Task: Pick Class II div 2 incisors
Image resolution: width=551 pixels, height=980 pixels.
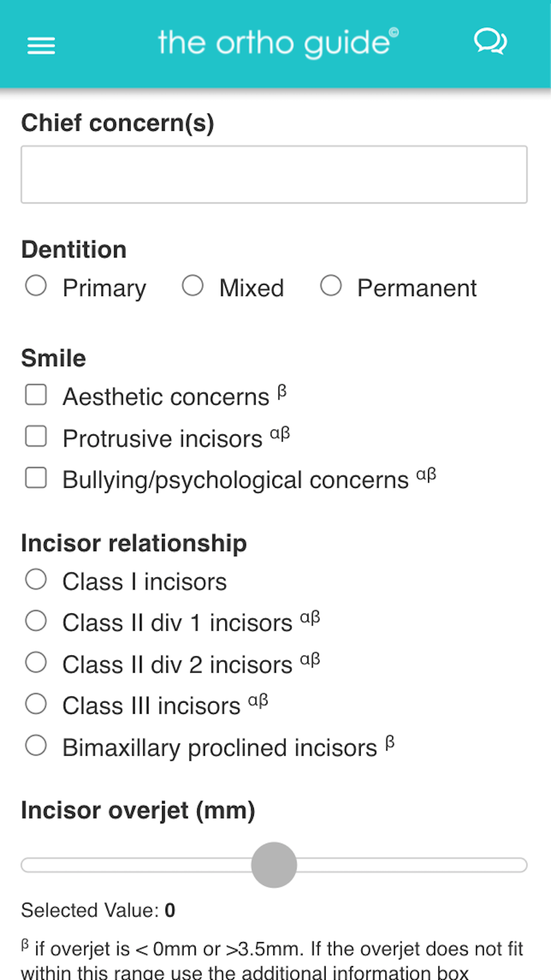Action: pyautogui.click(x=36, y=663)
